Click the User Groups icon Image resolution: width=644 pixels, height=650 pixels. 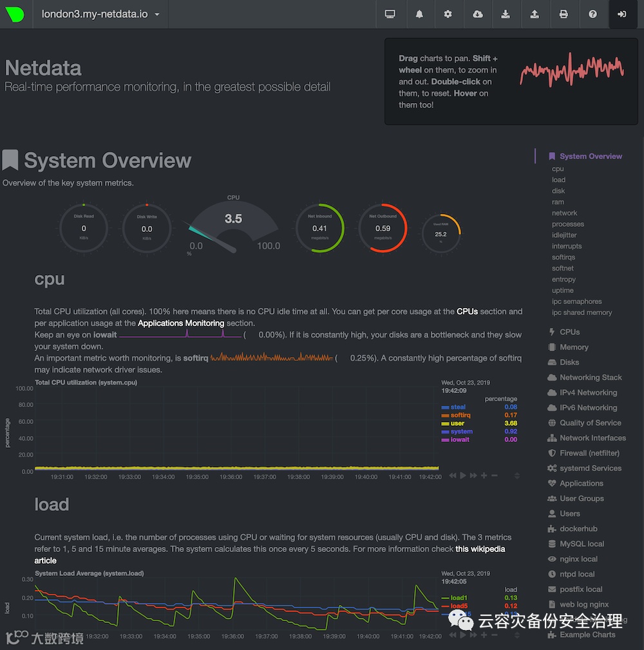pos(552,499)
